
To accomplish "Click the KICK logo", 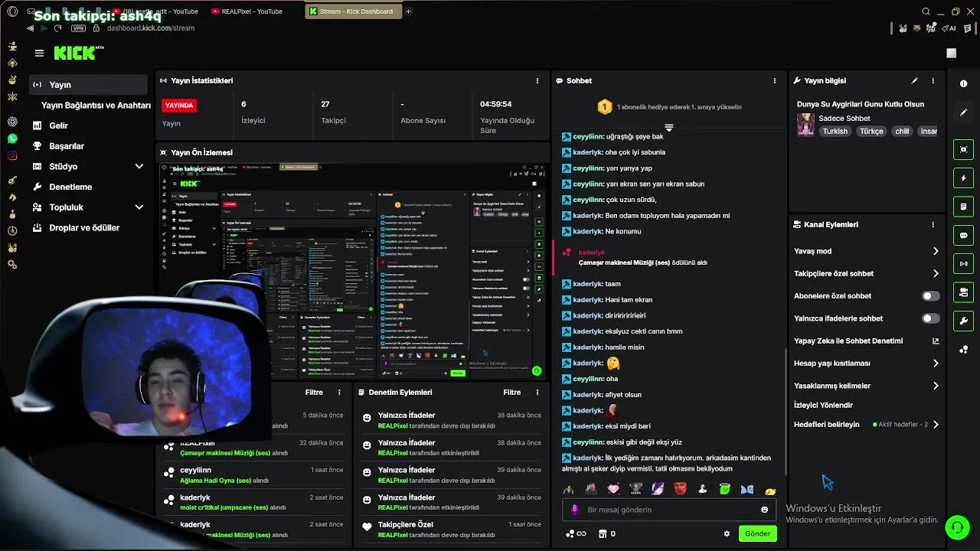I will click(x=78, y=53).
